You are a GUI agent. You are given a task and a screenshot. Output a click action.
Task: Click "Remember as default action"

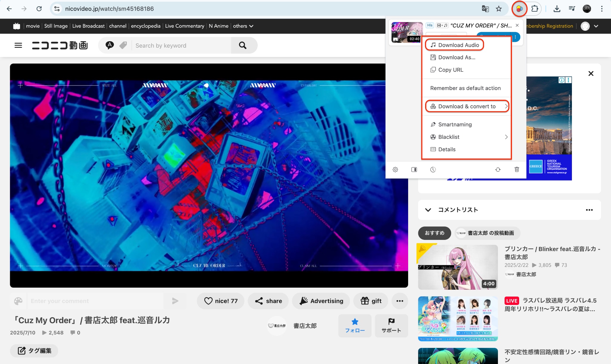pyautogui.click(x=465, y=88)
